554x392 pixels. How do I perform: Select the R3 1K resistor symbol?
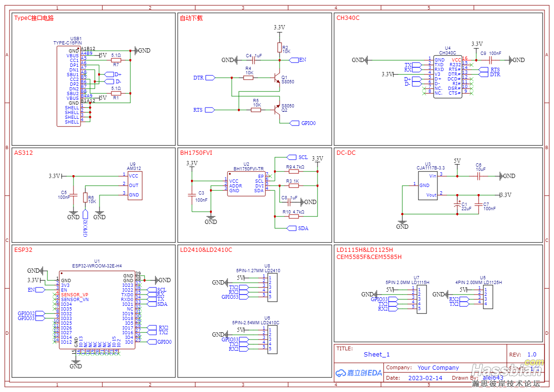[x=294, y=186]
